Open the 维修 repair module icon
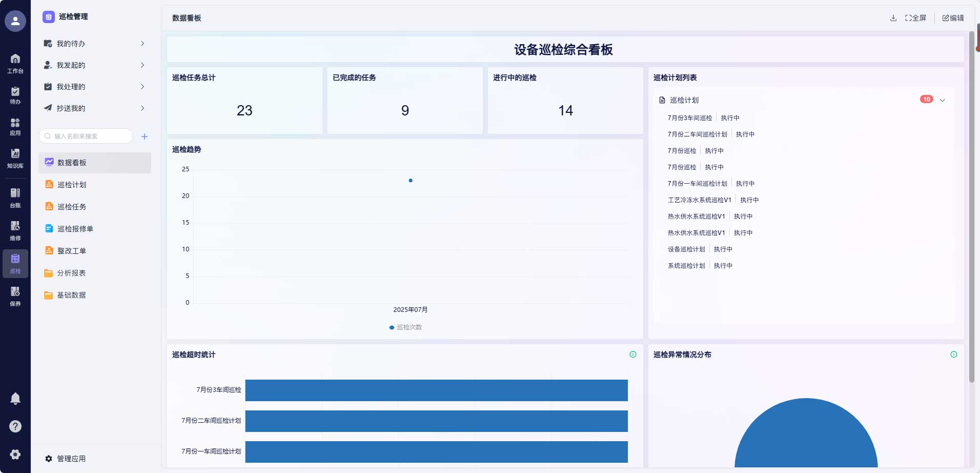 coord(15,230)
